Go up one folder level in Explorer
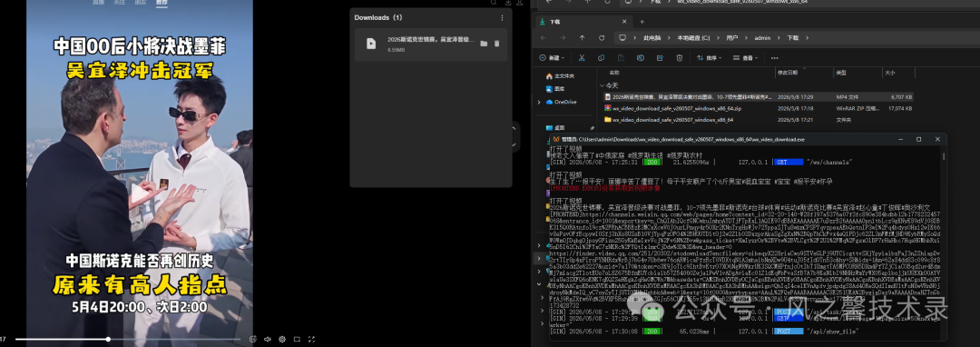 point(583,38)
